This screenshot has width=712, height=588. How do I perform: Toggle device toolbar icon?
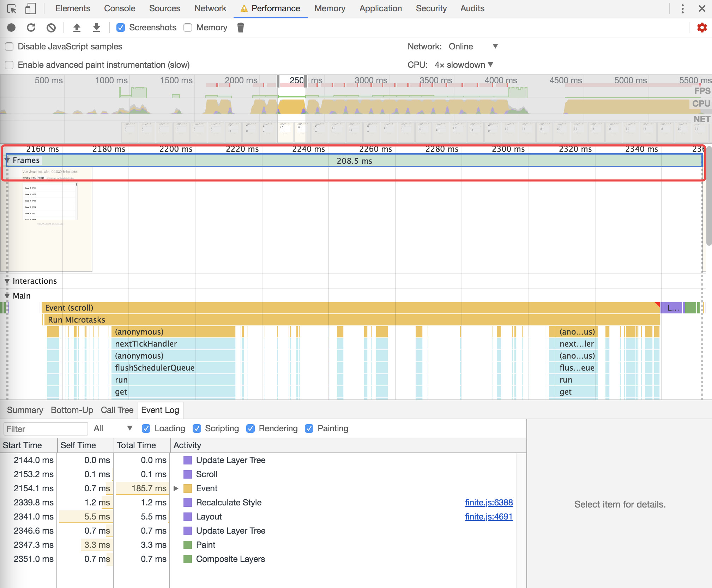31,8
